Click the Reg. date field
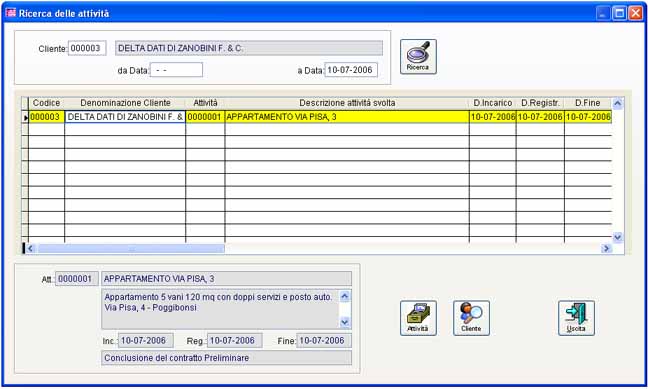The image size is (648, 389). (x=235, y=341)
